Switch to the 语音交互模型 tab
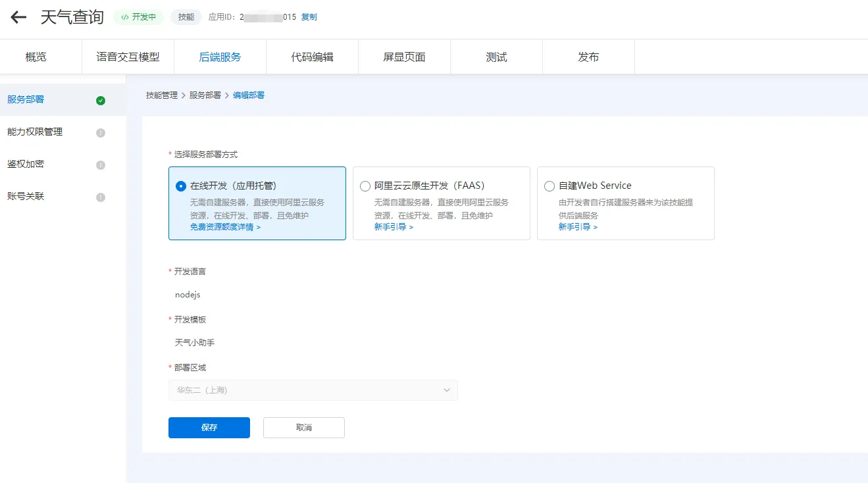The image size is (868, 483). [x=128, y=57]
